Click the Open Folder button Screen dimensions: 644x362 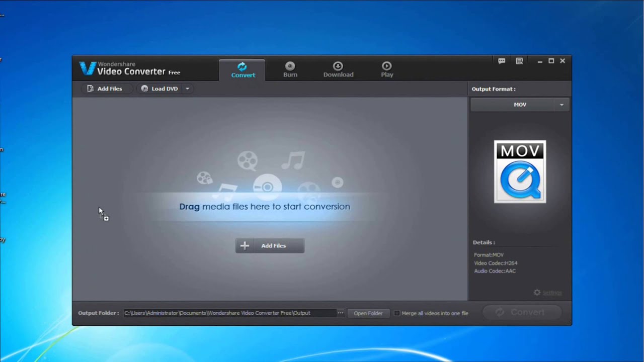pyautogui.click(x=368, y=313)
